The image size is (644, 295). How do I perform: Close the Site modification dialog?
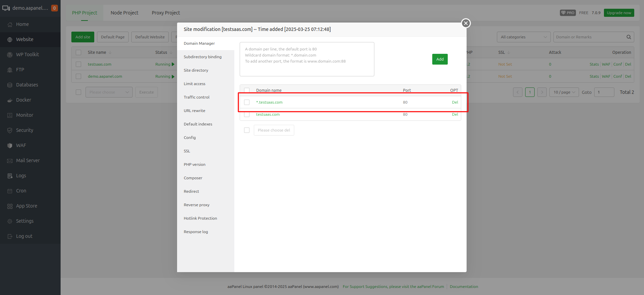click(466, 23)
